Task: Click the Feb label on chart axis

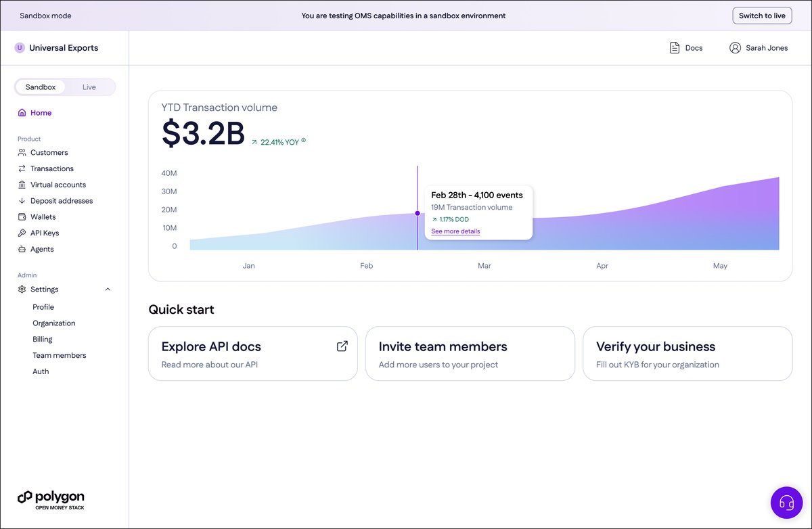Action: click(x=367, y=266)
